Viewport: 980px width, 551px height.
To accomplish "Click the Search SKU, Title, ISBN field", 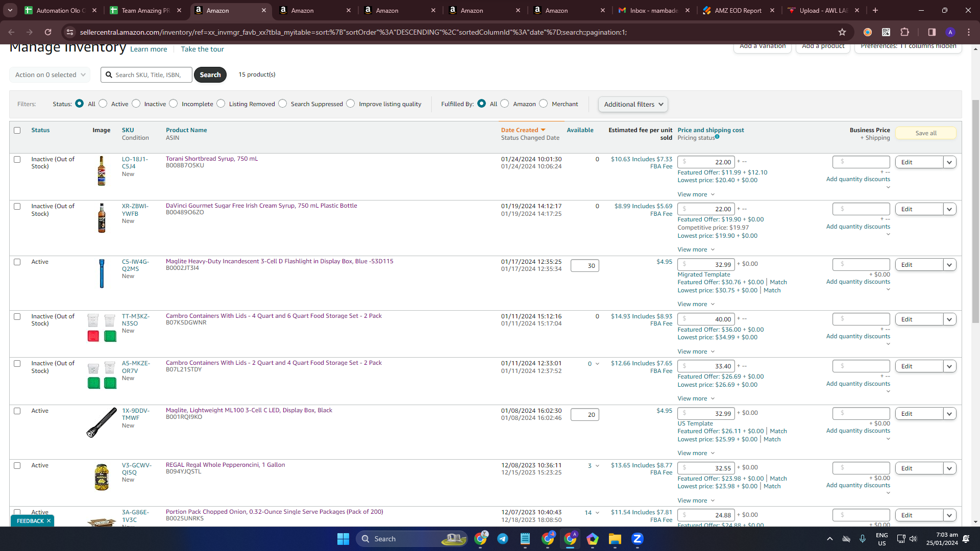I will click(146, 74).
